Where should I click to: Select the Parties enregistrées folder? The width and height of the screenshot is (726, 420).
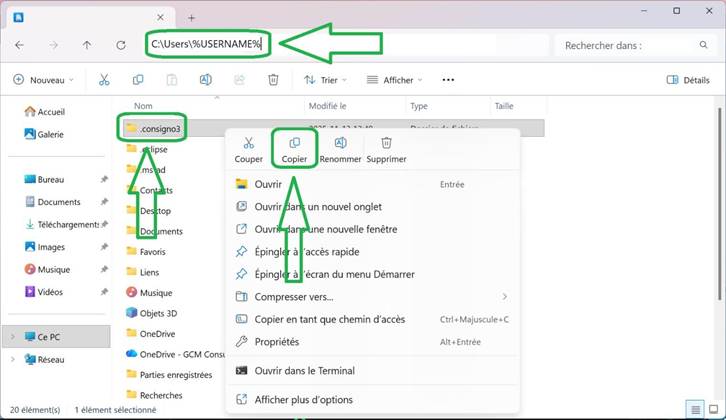(x=169, y=375)
